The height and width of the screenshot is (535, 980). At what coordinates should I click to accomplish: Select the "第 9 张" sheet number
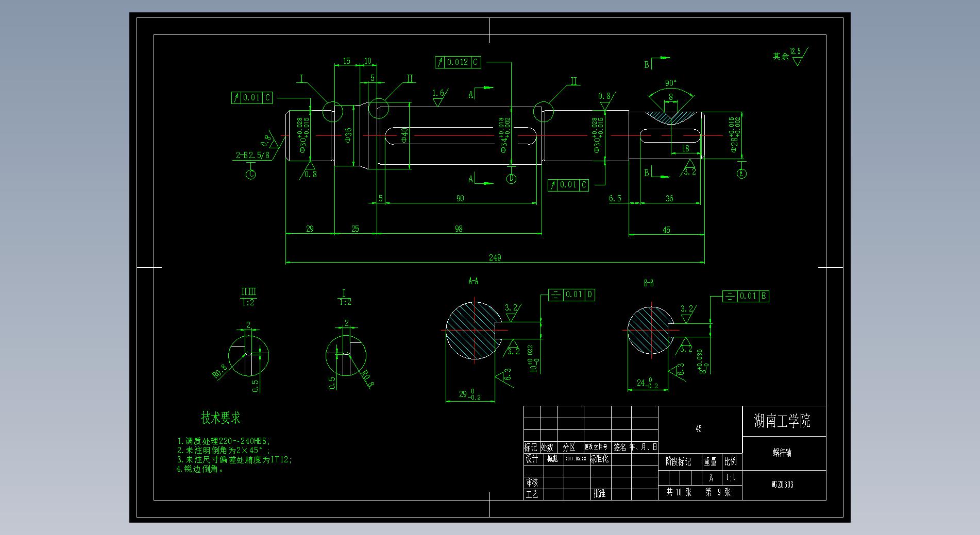[x=718, y=492]
